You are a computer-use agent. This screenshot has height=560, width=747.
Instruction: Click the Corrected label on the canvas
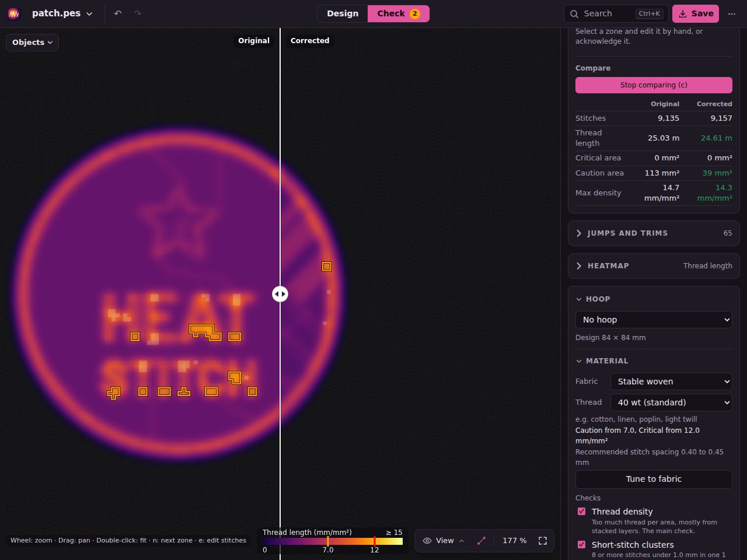[310, 41]
